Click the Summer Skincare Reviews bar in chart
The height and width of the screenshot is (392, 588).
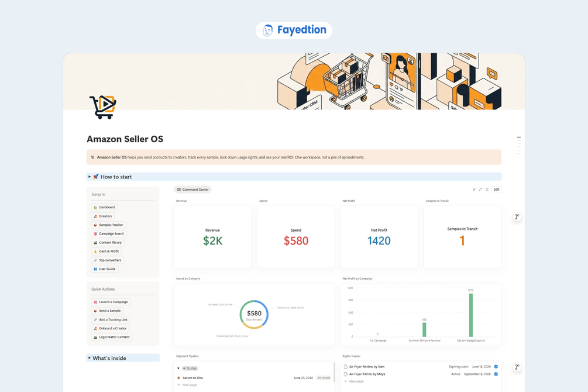tap(425, 330)
